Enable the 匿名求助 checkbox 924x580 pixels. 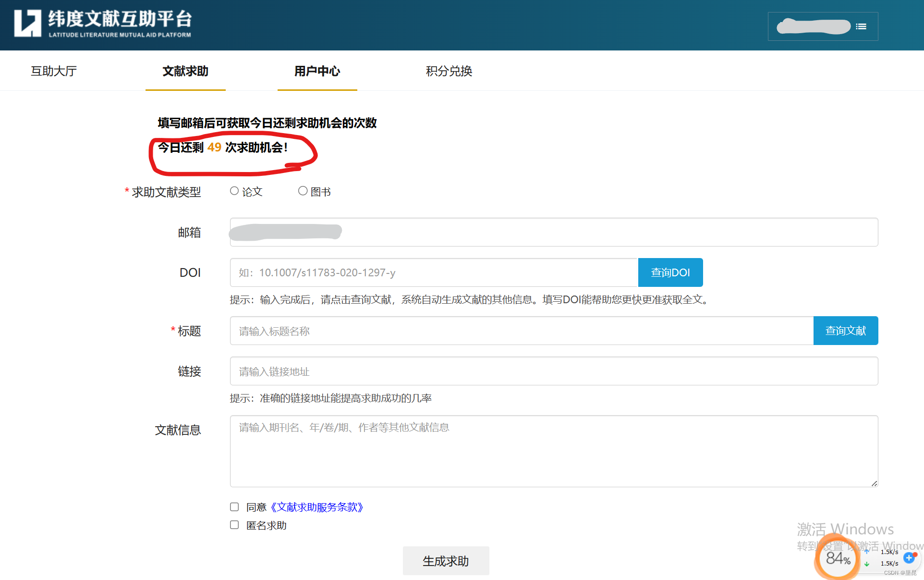pyautogui.click(x=234, y=525)
